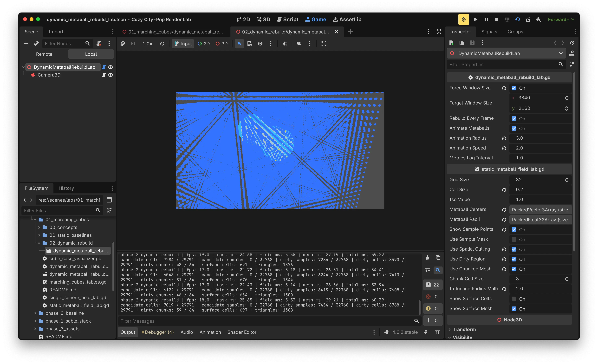Open the Debugger (4) panel
598x364 pixels.
[158, 332]
